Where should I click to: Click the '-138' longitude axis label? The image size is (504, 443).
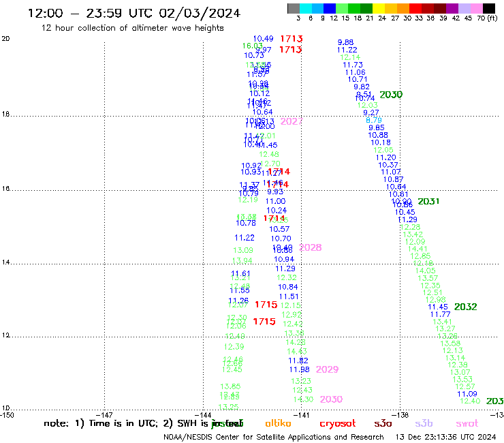point(400,415)
